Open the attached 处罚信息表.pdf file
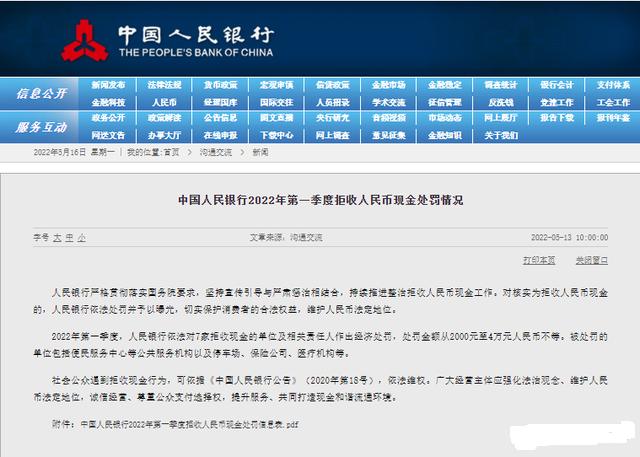The width and height of the screenshot is (640, 457). click(x=189, y=425)
